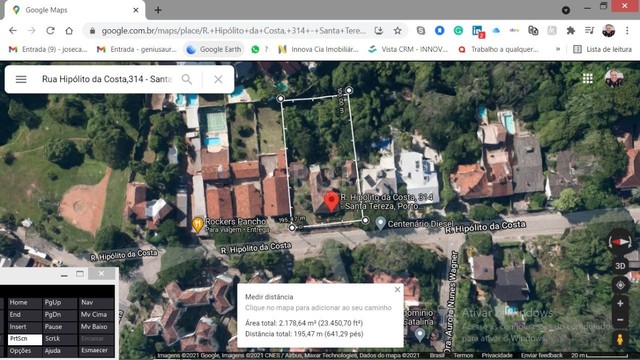The width and height of the screenshot is (640, 360).
Task: Open the Street View pegman
Action: pyautogui.click(x=620, y=339)
